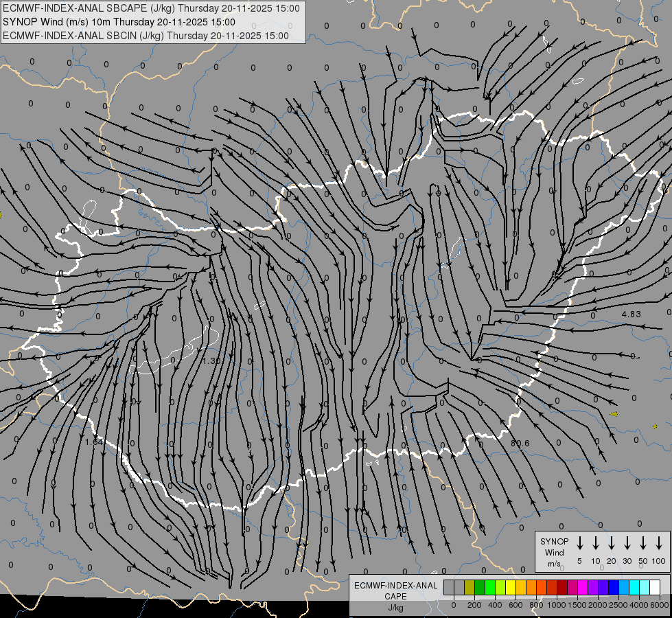The image size is (672, 618).
Task: Click the CAPE label in color legend
Action: click(x=395, y=597)
